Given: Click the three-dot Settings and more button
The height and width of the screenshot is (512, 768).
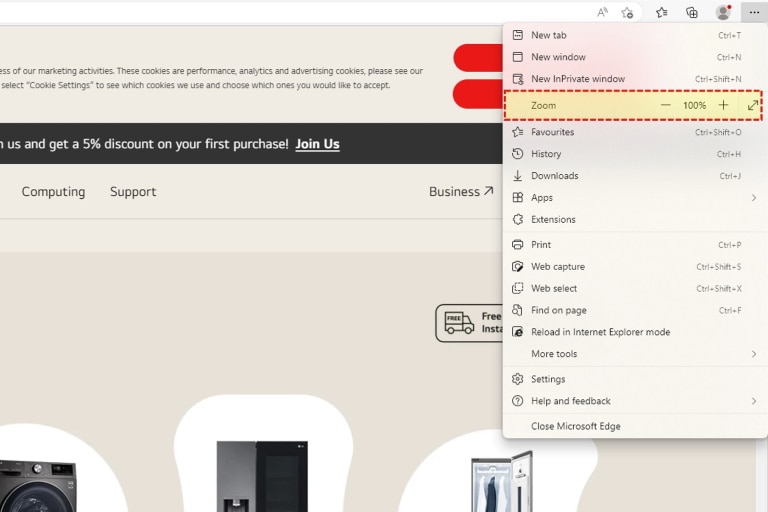Looking at the screenshot, I should coord(752,12).
